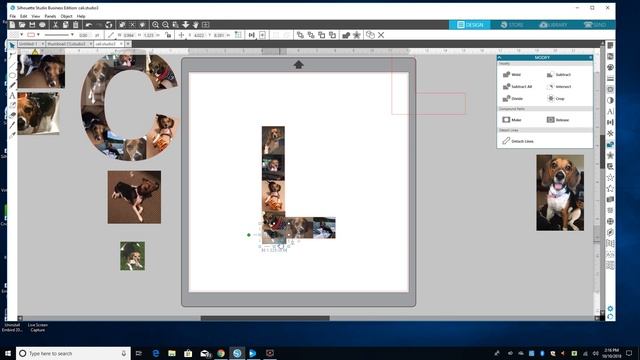Click the Type here to search box
This screenshot has height=360, width=640.
(x=73, y=353)
